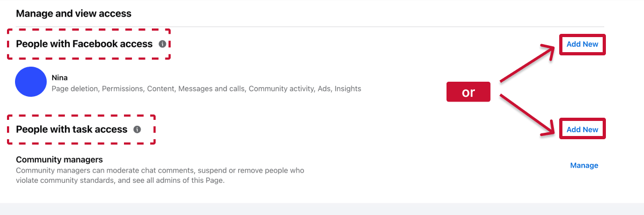This screenshot has width=644, height=215.
Task: Click the name Nina in access list
Action: [60, 78]
